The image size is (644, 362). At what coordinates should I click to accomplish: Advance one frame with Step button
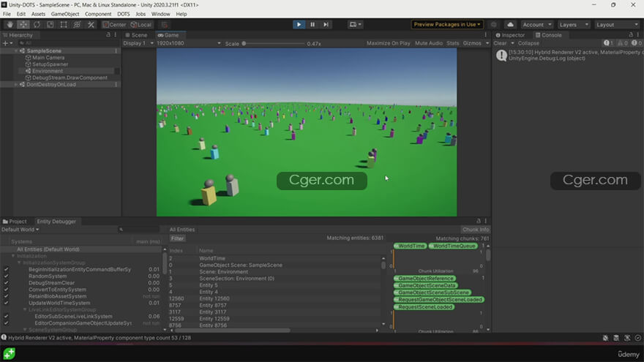[326, 25]
